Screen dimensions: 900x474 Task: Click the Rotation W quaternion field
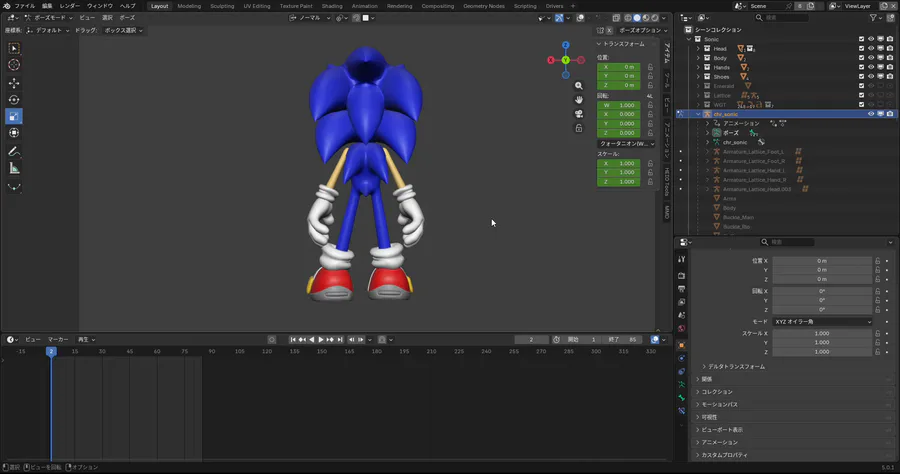[x=619, y=106]
